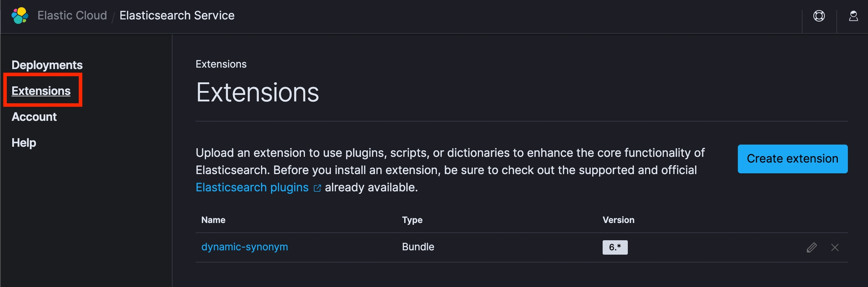868x287 pixels.
Task: Click the external link icon beside Elasticsearch plugins
Action: [x=317, y=188]
